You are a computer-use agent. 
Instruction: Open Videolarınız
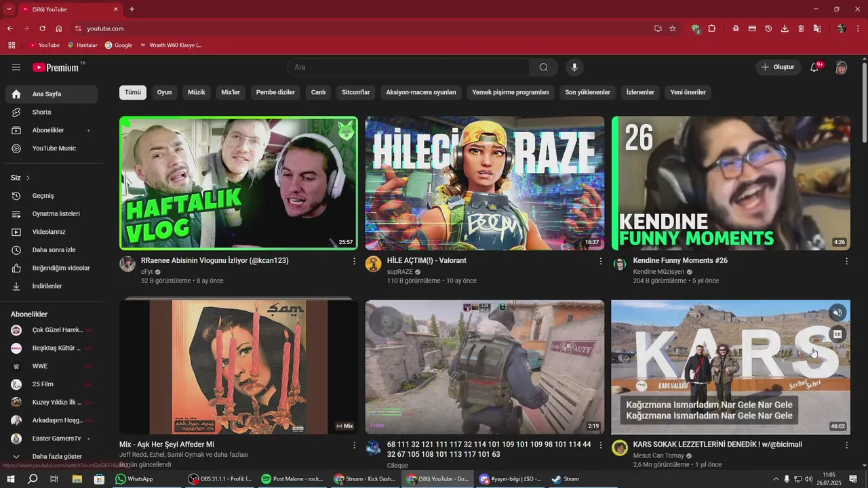tap(52, 232)
